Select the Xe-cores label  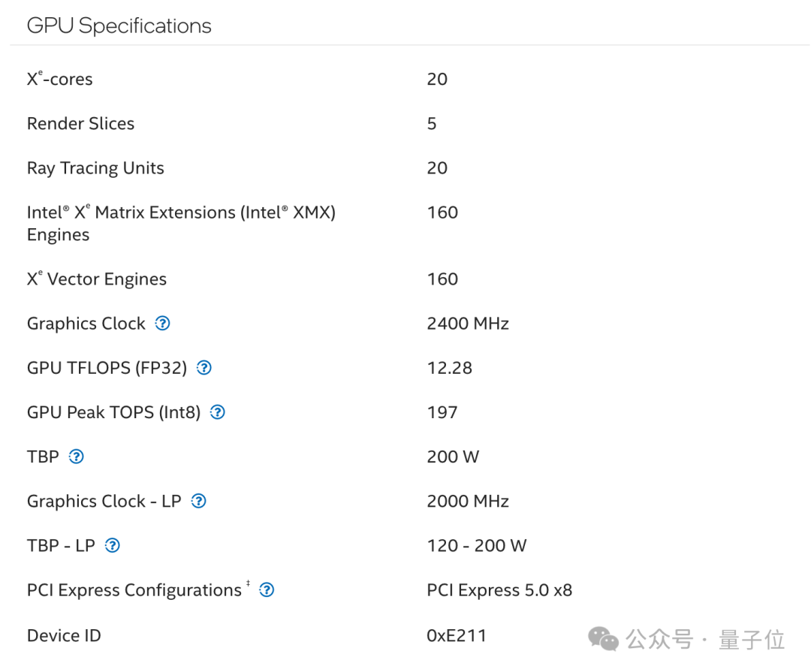coord(60,79)
